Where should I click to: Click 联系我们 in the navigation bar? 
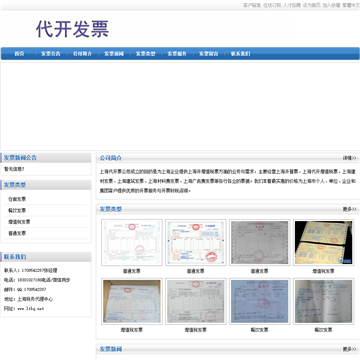(x=240, y=54)
